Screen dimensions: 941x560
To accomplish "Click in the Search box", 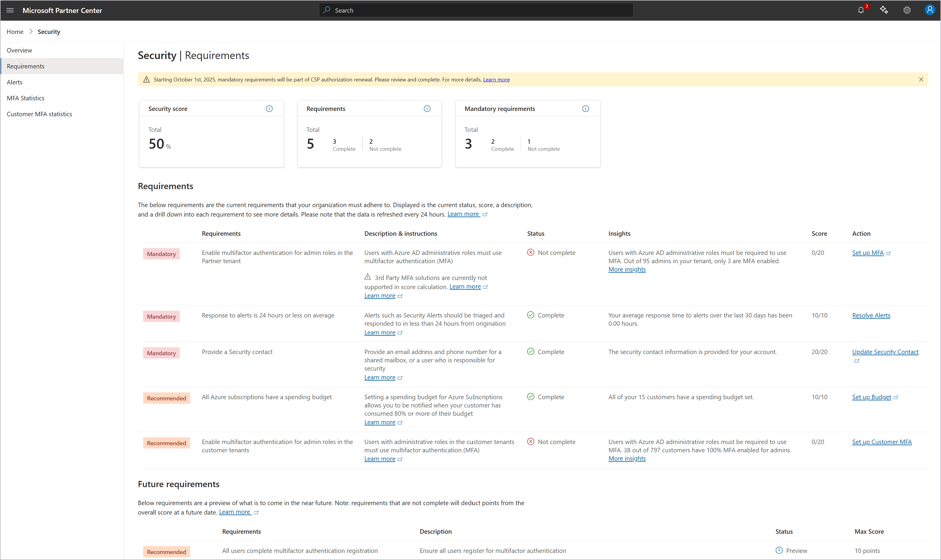I will pos(476,10).
